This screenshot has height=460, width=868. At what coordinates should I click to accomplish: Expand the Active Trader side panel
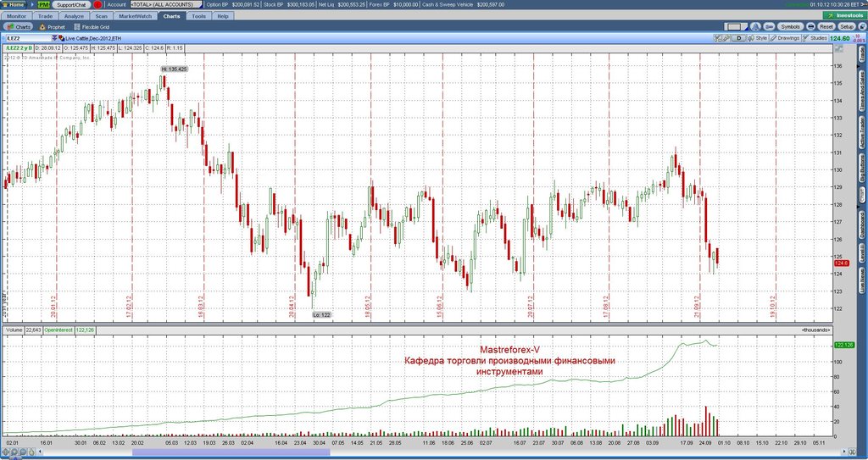[x=862, y=132]
